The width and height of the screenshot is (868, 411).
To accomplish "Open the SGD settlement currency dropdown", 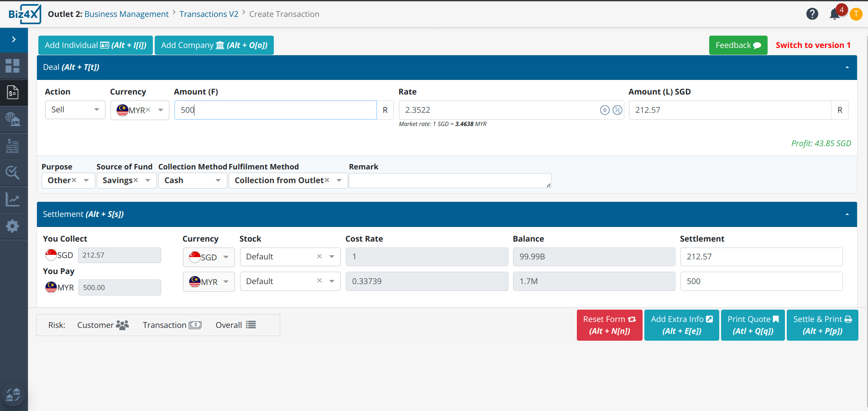I will click(x=209, y=257).
